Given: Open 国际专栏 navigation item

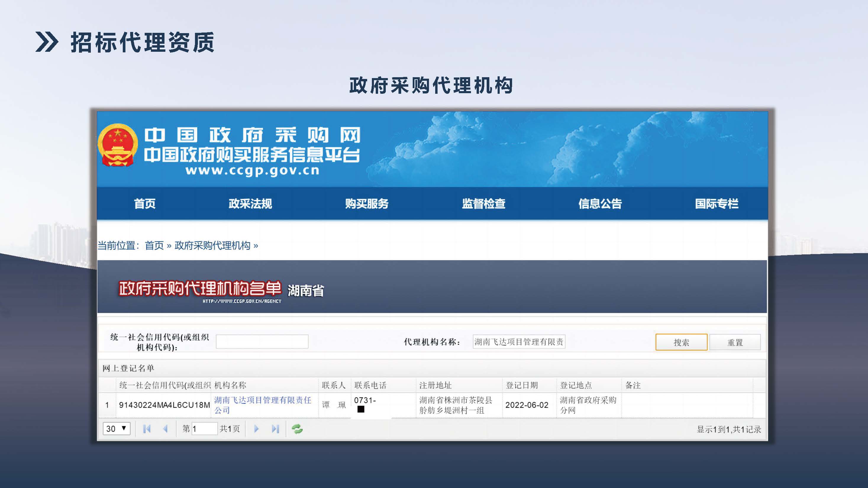Looking at the screenshot, I should pos(717,203).
